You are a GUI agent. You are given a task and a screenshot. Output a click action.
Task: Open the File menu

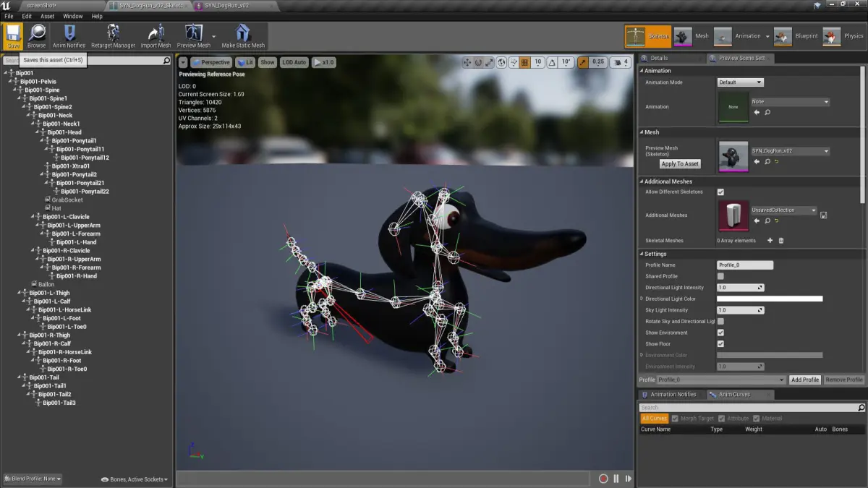coord(9,16)
